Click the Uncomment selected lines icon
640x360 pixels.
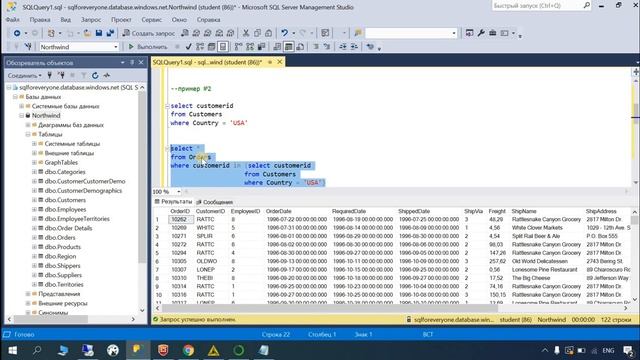(x=327, y=47)
